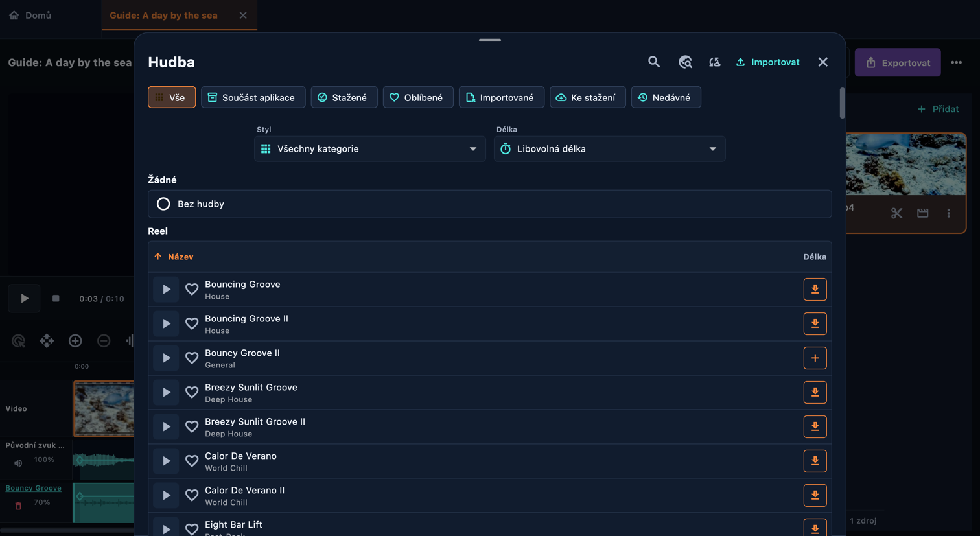Screen dimensions: 980x536
Task: Download the Calor De Verano II track
Action: (815, 495)
